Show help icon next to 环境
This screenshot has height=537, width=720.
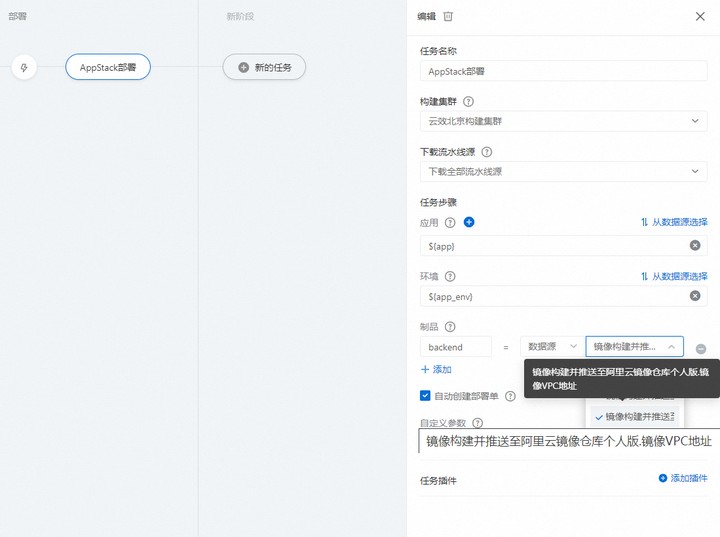[x=450, y=277]
